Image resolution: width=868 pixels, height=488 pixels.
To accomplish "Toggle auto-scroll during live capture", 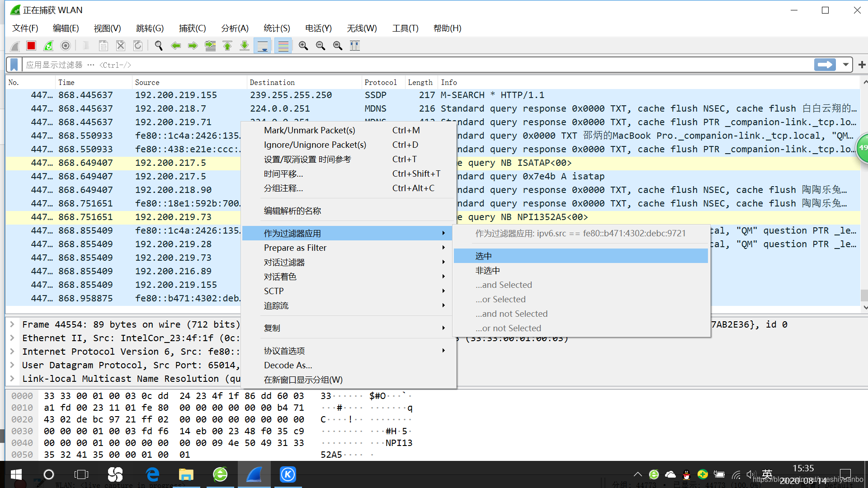I will pos(262,46).
